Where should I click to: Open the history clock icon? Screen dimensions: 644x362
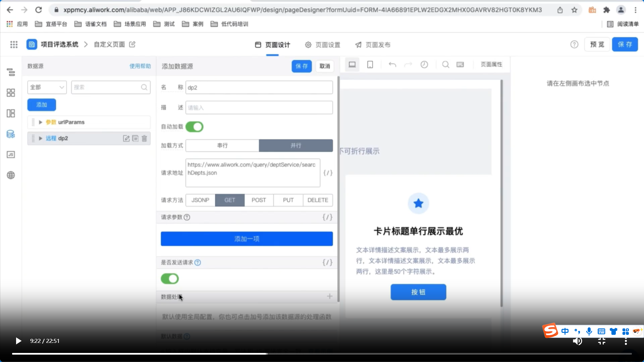[x=424, y=64]
